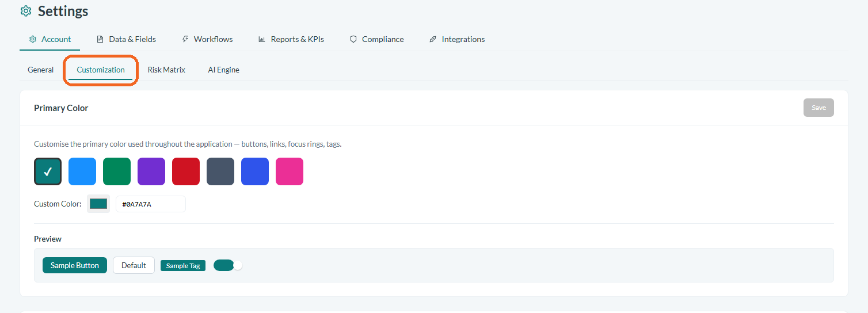Open the Risk Matrix sub-tab
The width and height of the screenshot is (868, 313).
166,70
